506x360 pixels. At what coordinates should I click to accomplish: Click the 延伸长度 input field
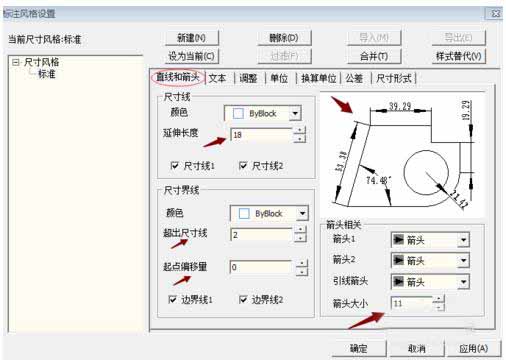coord(262,135)
